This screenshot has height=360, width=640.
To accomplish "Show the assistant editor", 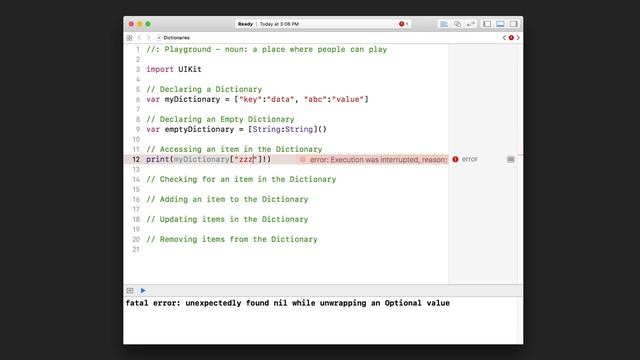I will click(x=458, y=24).
